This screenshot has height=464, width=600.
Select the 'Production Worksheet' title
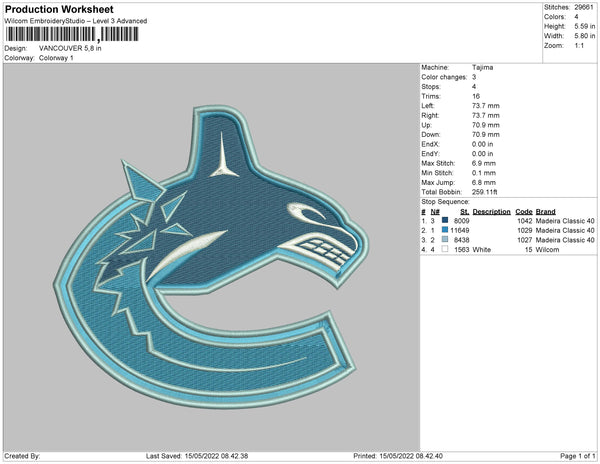coord(59,10)
